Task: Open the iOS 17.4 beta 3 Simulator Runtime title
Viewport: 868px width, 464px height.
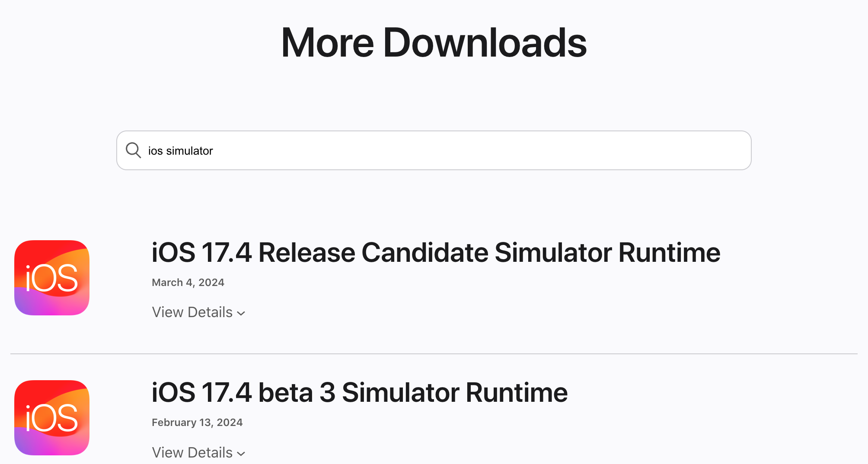Action: (359, 392)
